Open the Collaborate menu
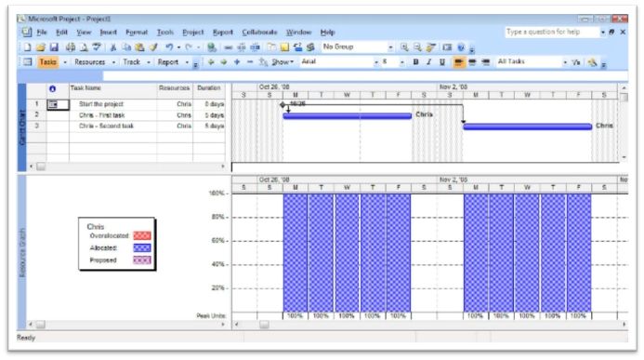This screenshot has height=360, width=644. pyautogui.click(x=259, y=32)
